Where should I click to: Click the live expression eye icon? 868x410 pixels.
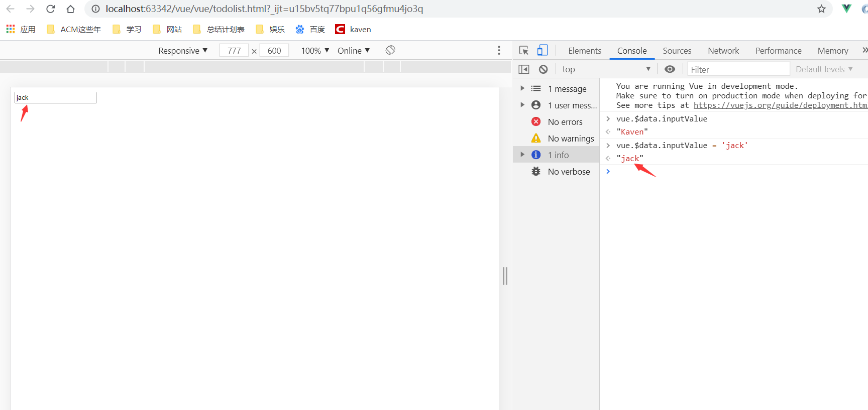[x=670, y=69]
